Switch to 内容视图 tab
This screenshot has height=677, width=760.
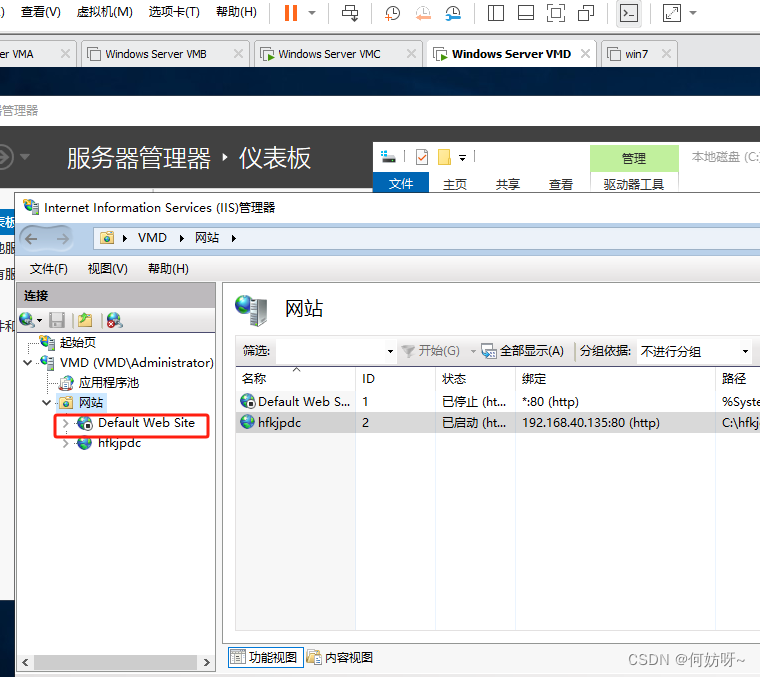tap(341, 657)
